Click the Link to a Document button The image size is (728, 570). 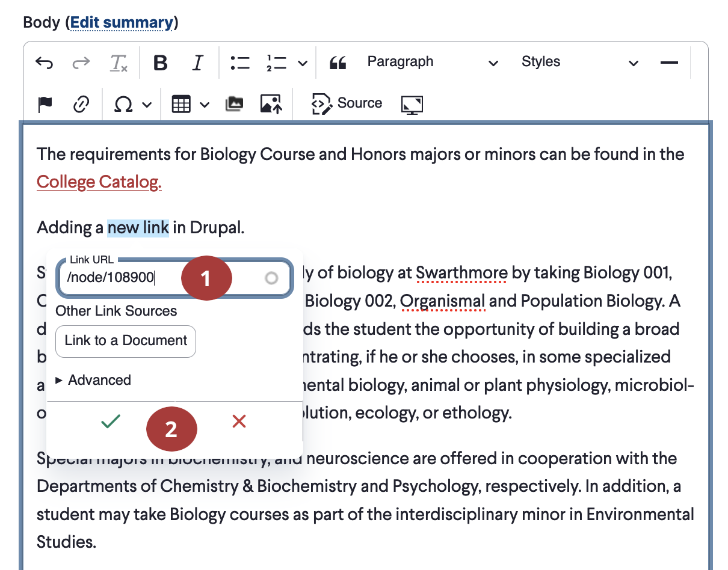tap(126, 341)
